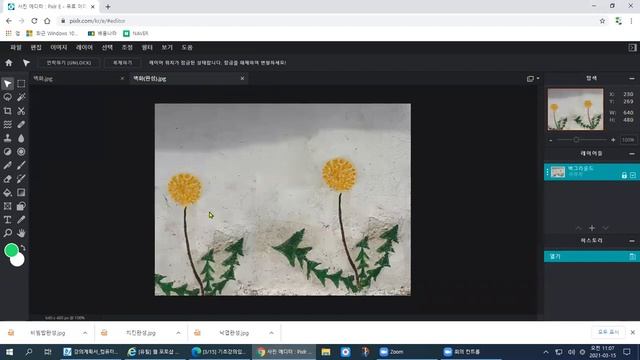This screenshot has height=360, width=640.
Task: Select the Magic Wand tool
Action: (x=21, y=97)
